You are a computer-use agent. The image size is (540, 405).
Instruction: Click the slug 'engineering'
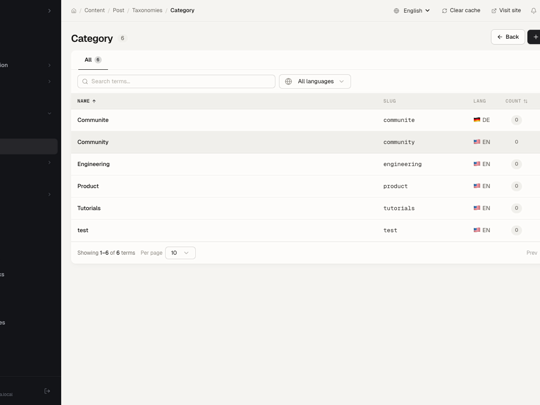402,164
